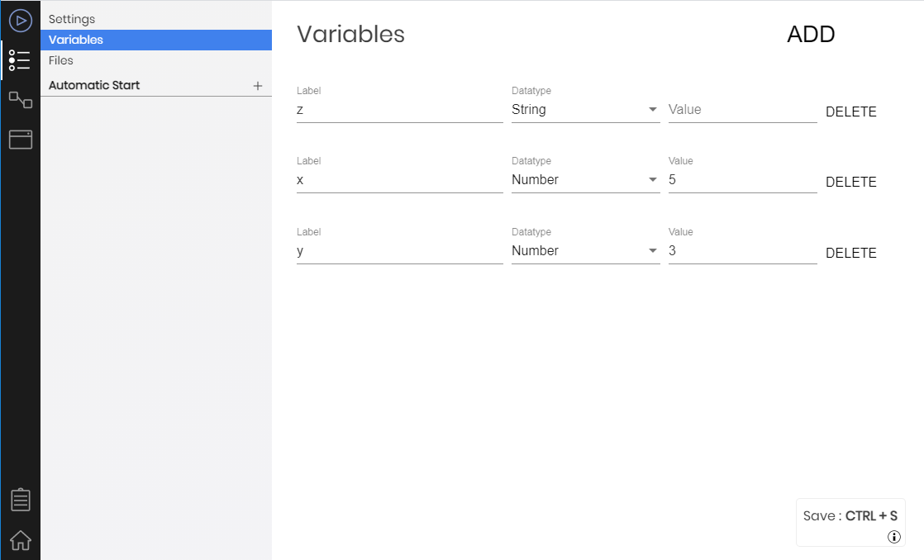Add an Automatic Start with plus icon
This screenshot has width=924, height=560.
258,86
